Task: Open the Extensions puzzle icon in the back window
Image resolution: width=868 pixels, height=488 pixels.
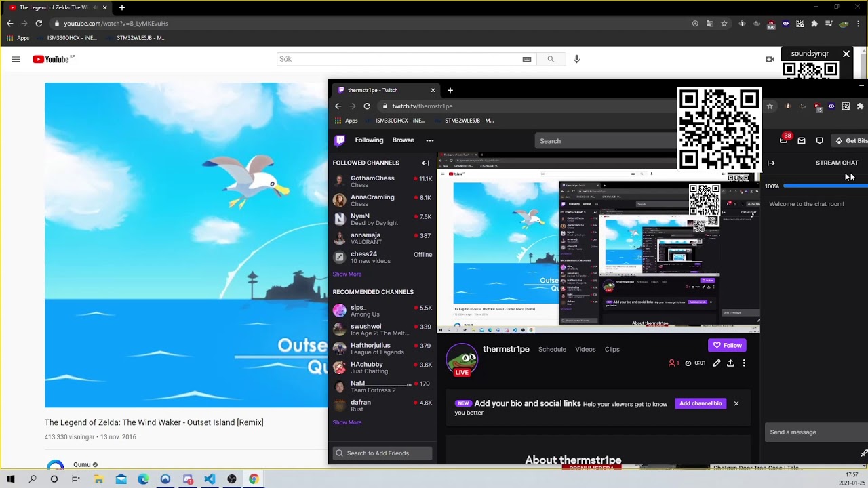Action: 814,23
